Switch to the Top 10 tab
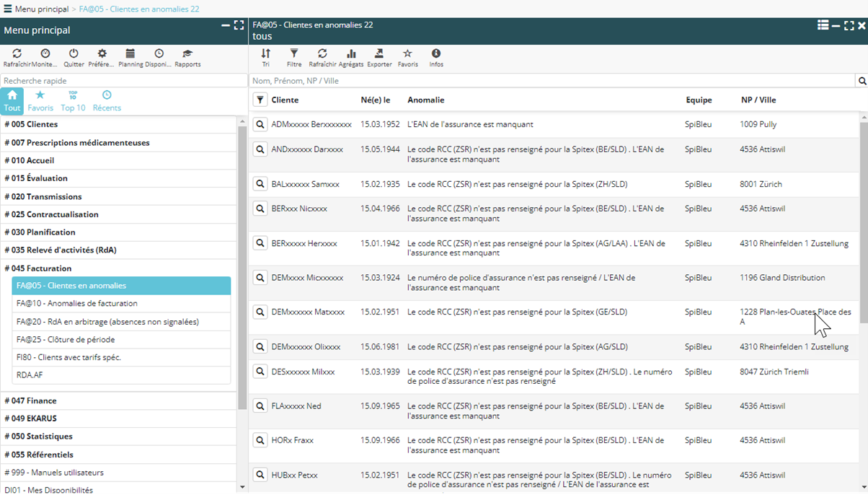 (x=73, y=101)
